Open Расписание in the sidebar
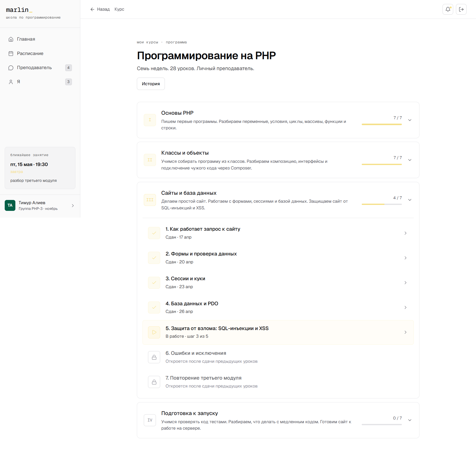 [40, 54]
